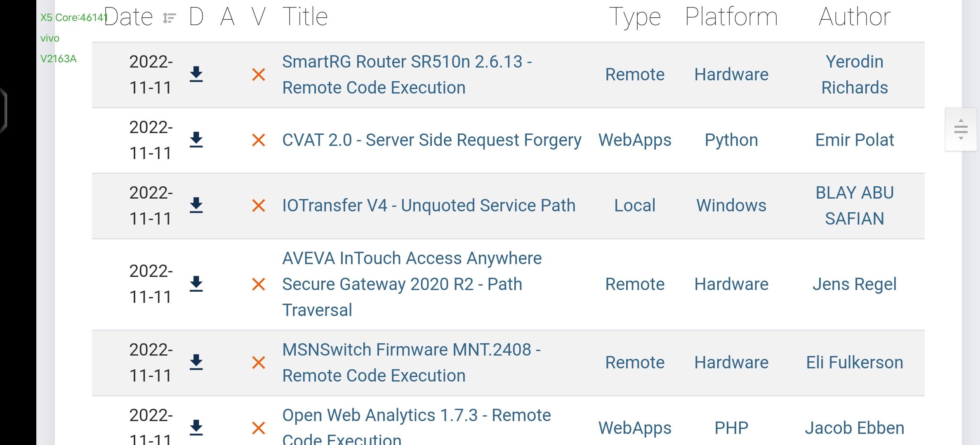
Task: Filter by Windows platform link
Action: (731, 206)
